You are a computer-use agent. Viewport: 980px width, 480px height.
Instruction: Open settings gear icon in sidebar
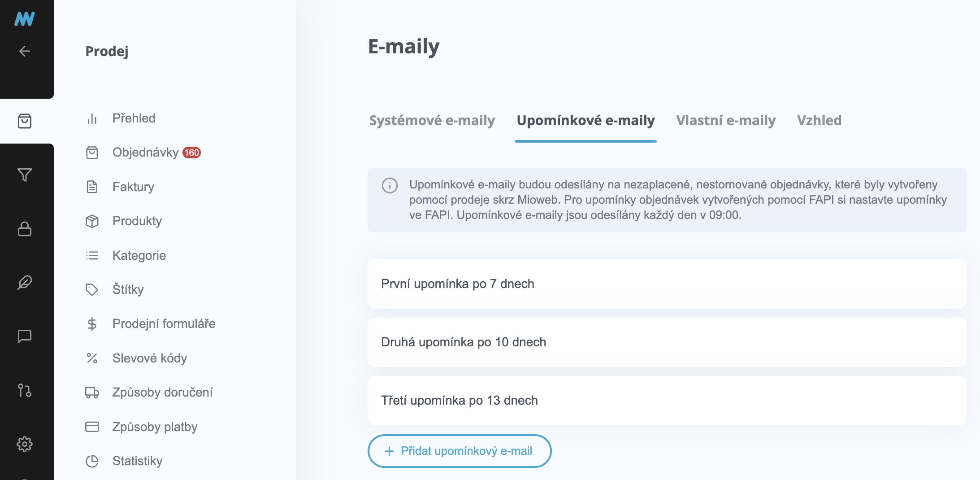click(x=25, y=444)
